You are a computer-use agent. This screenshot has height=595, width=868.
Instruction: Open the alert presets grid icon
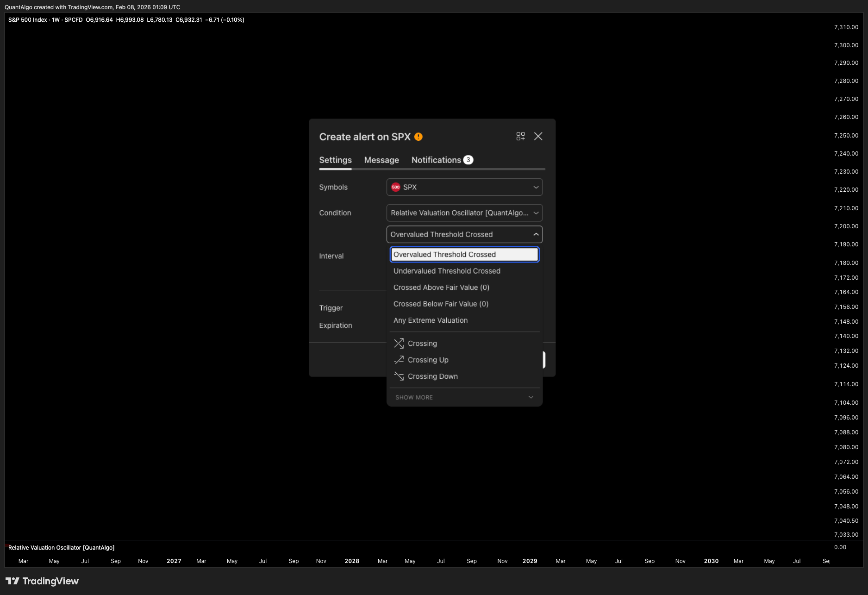pyautogui.click(x=521, y=136)
